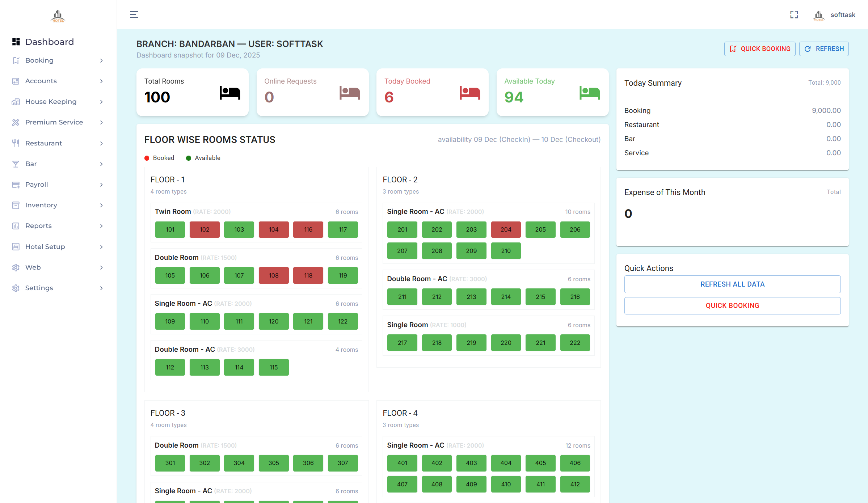Click the Booking sidebar icon
Screen dimensions: 868x503
16,60
